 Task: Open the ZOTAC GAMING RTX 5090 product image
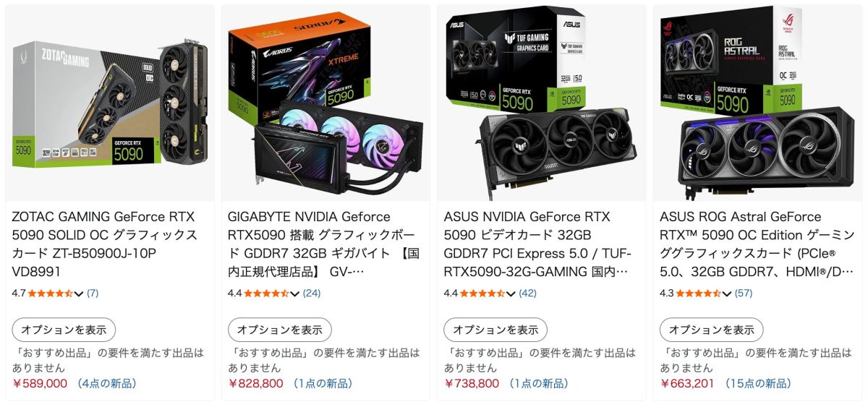(x=110, y=103)
